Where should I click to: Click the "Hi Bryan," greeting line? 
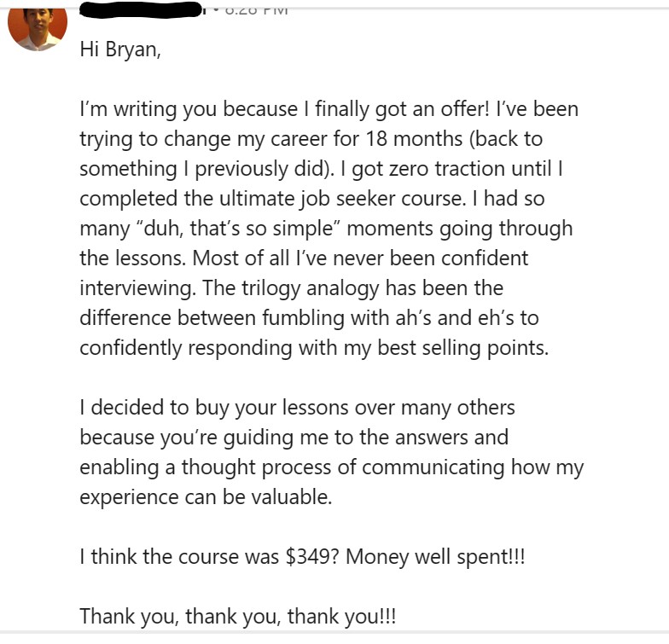coord(120,49)
